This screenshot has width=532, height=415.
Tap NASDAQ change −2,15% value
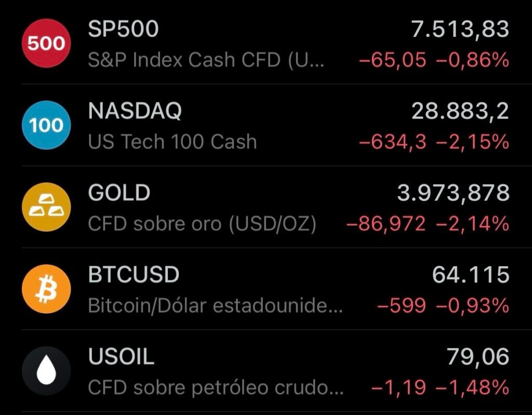click(473, 142)
